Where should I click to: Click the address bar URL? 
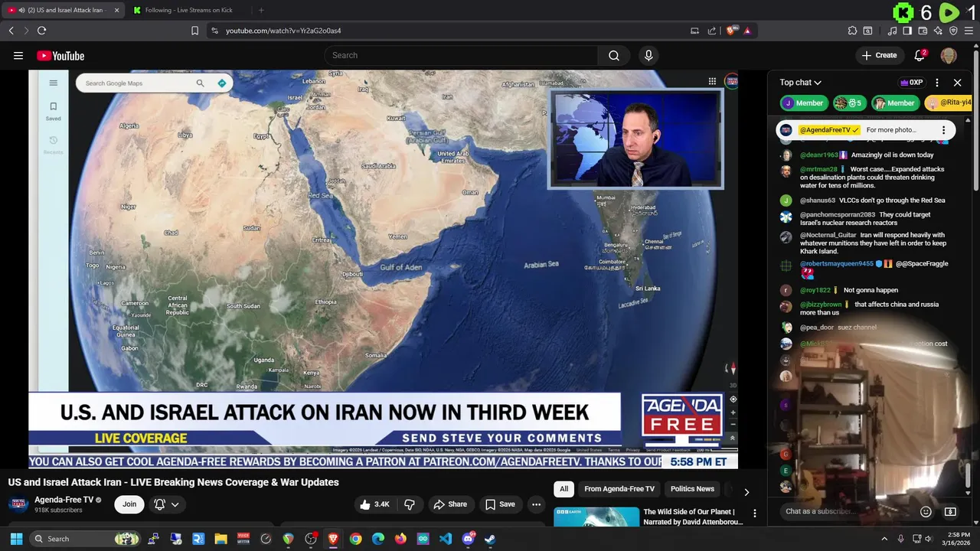(283, 31)
